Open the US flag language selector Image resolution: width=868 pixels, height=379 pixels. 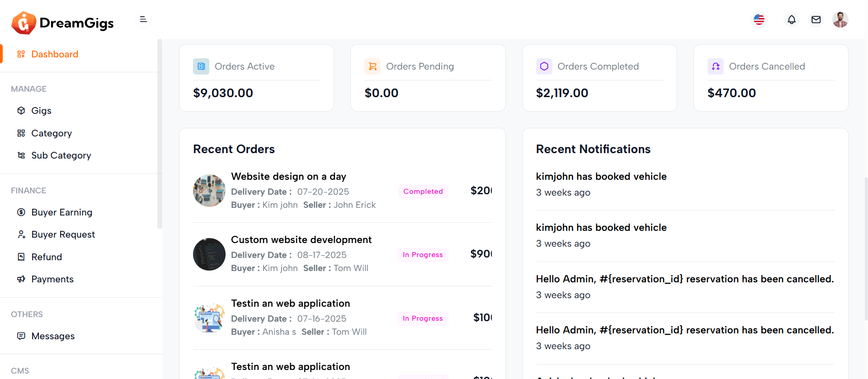[759, 20]
